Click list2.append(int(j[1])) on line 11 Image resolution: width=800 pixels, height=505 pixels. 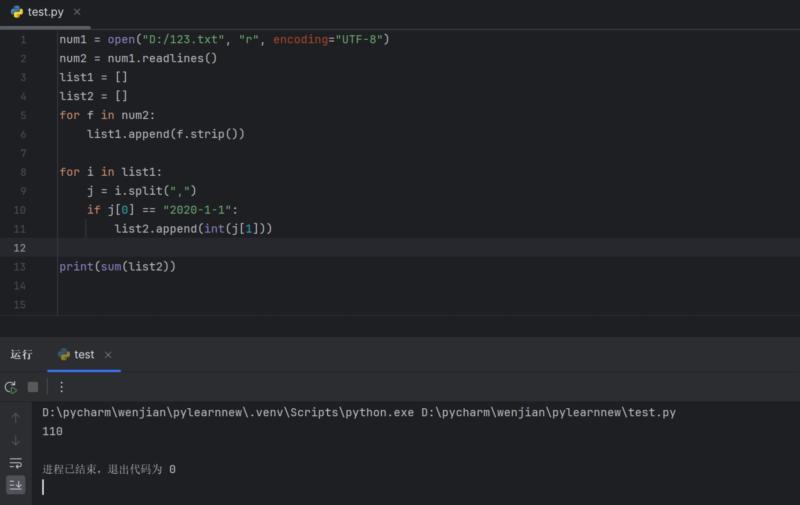tap(193, 229)
